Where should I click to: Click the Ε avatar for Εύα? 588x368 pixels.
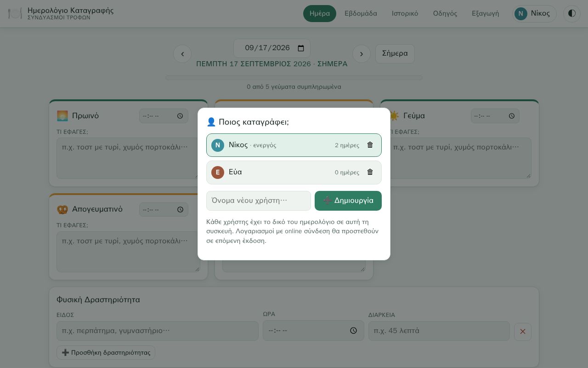pos(218,172)
